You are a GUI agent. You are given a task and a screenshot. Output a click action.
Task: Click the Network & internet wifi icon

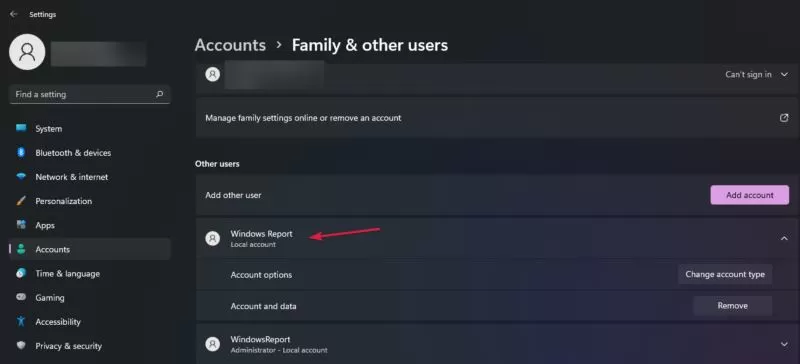coord(21,177)
